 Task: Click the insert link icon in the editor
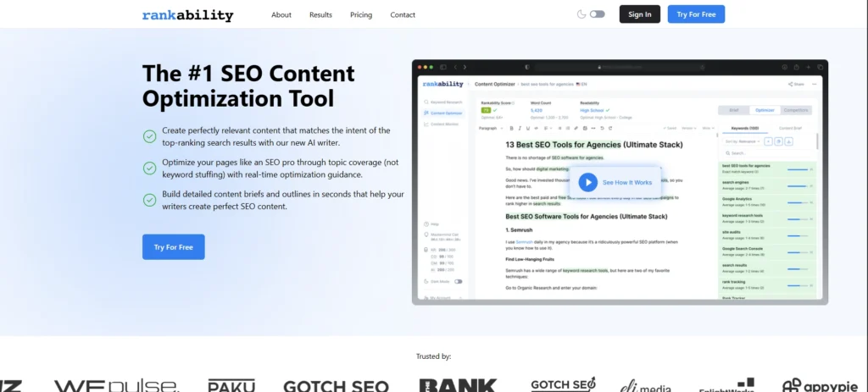coord(576,129)
